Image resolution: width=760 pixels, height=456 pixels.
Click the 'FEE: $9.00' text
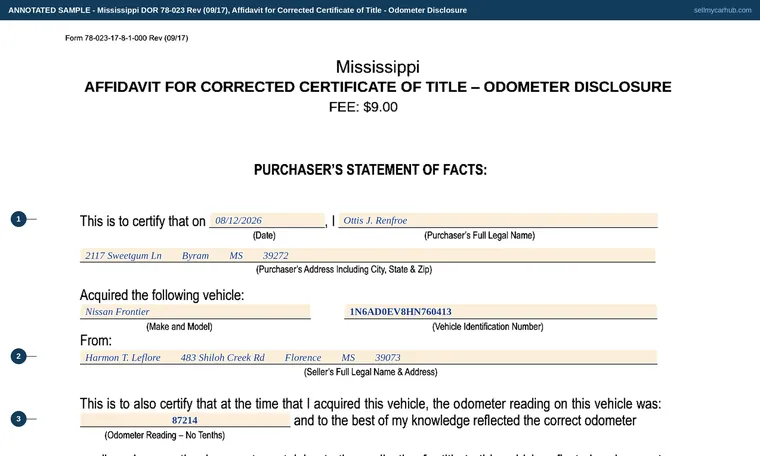363,107
